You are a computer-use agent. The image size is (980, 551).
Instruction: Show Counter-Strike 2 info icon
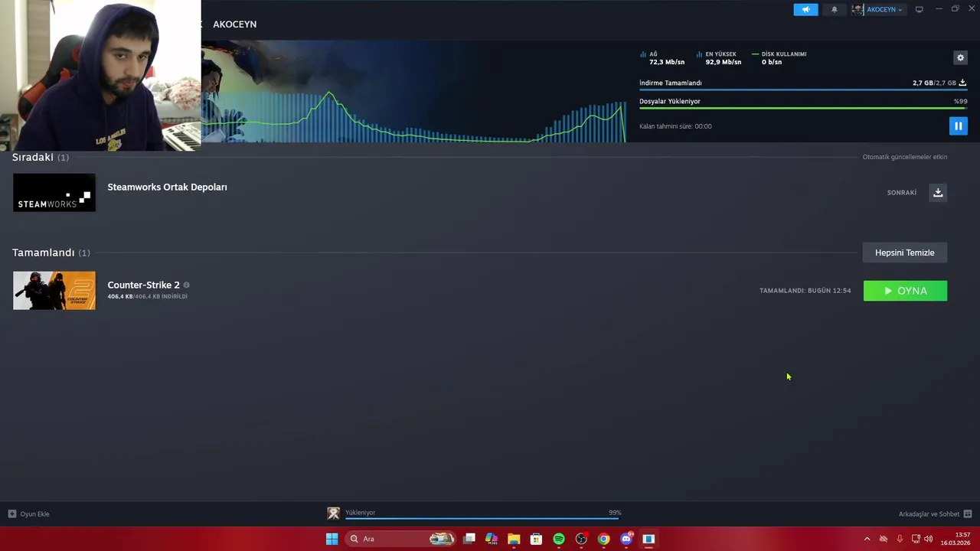pyautogui.click(x=186, y=285)
